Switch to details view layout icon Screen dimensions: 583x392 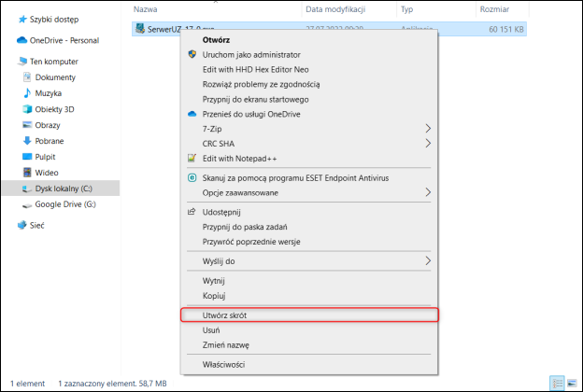tap(556, 383)
